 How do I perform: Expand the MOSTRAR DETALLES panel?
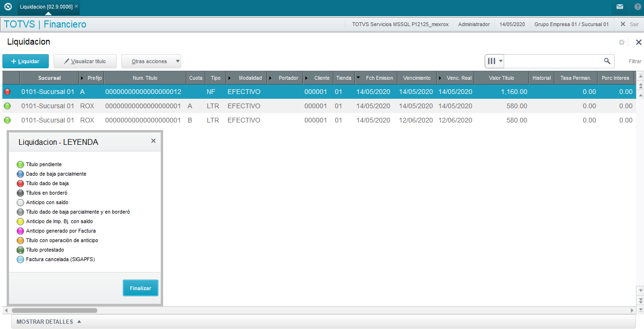(49, 322)
